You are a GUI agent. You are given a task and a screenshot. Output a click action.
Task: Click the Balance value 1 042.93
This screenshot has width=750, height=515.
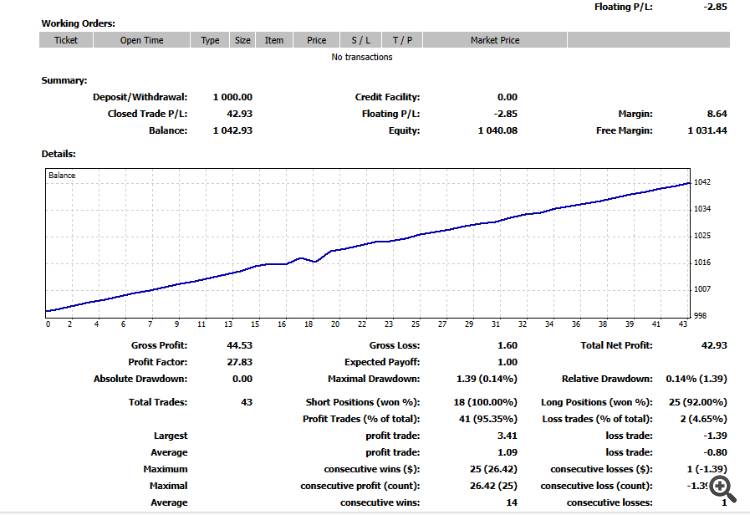(x=232, y=131)
